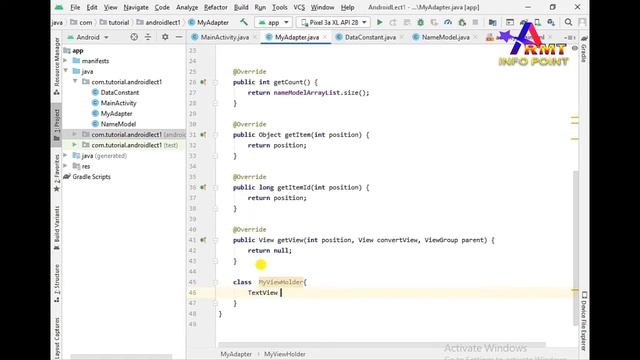Open the app run configuration dropdown
Viewport: 640px width, 360px height.
pos(273,22)
